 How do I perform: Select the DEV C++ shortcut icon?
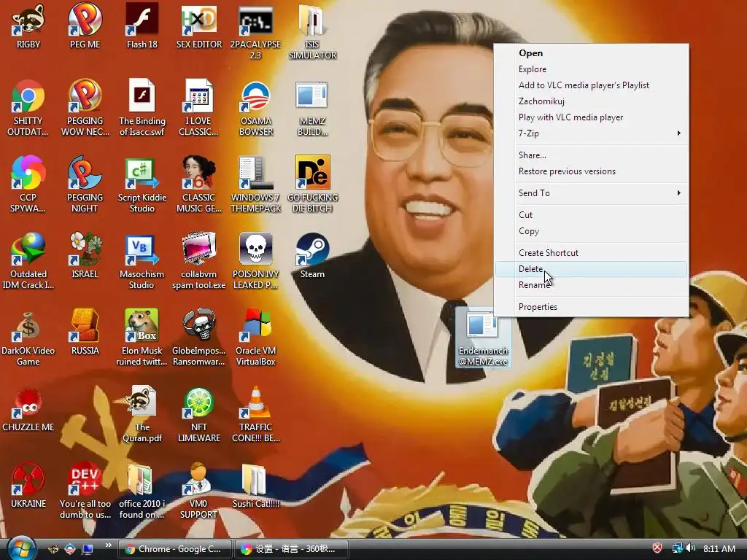(x=85, y=491)
